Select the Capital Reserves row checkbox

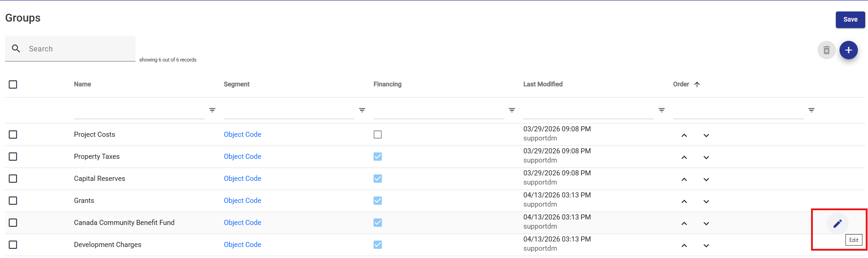point(13,179)
